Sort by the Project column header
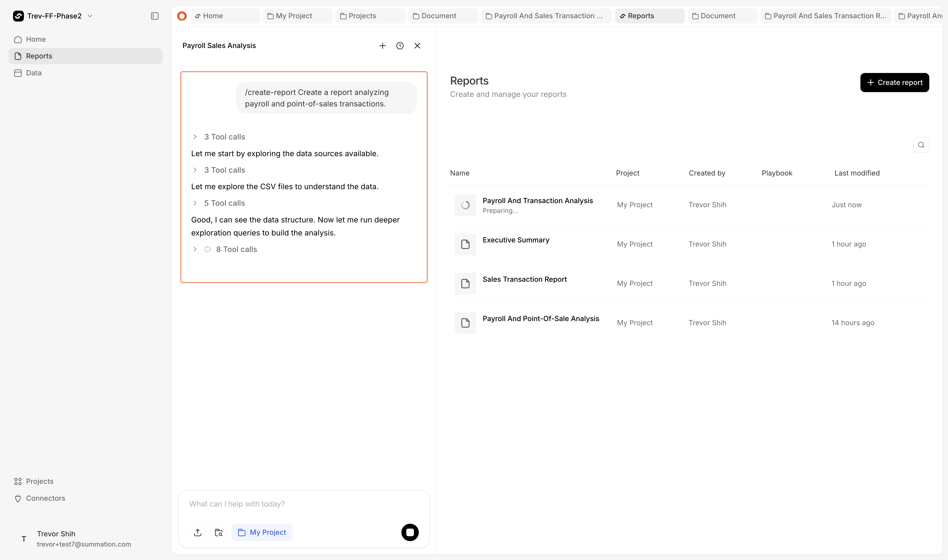 [627, 173]
